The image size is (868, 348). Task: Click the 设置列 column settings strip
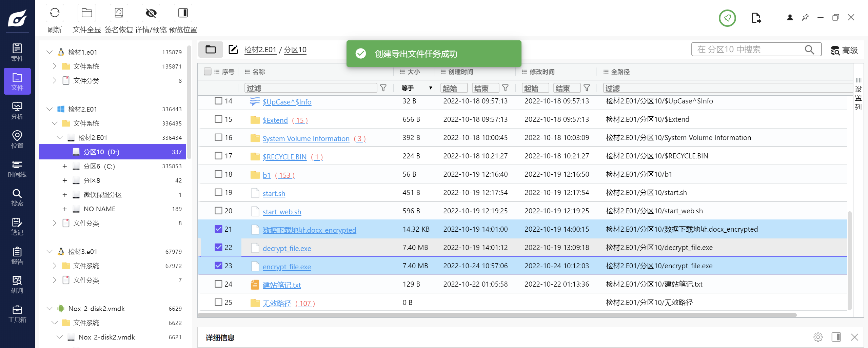click(x=858, y=94)
